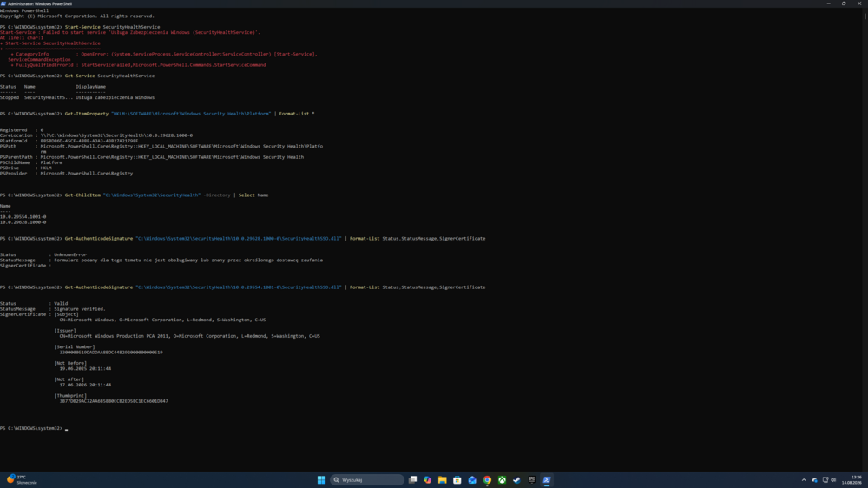Click the 'Get-ItemProperty' command text
This screenshot has width=868, height=488.
[x=86, y=114]
